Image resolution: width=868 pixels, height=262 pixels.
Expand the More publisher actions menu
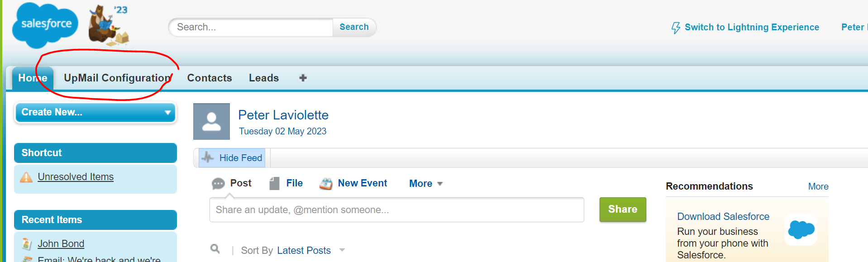click(x=426, y=183)
